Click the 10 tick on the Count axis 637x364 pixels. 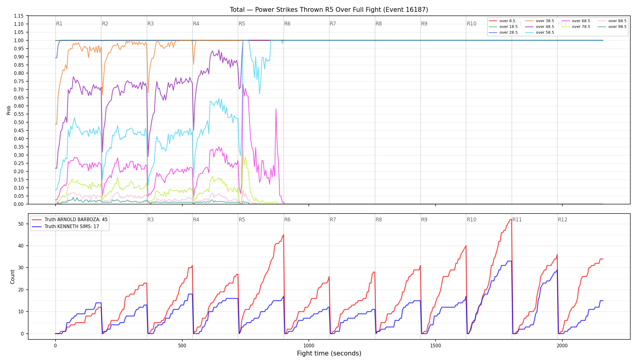coord(21,312)
